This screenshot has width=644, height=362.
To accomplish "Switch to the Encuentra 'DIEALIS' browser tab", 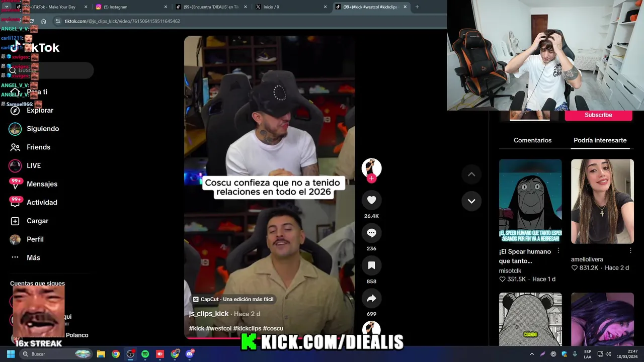I will [211, 7].
